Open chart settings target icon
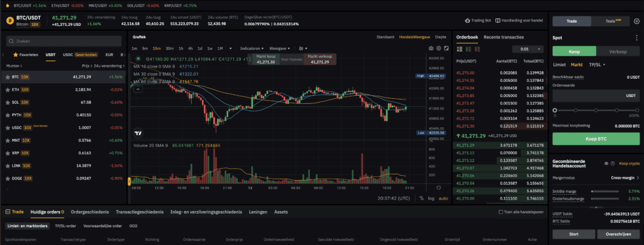Image resolution: width=644 pixels, height=245 pixels. (438, 48)
